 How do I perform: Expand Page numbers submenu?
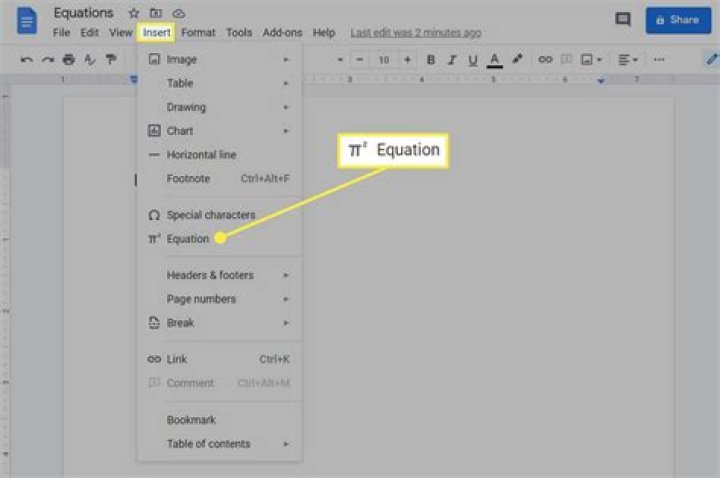click(219, 299)
